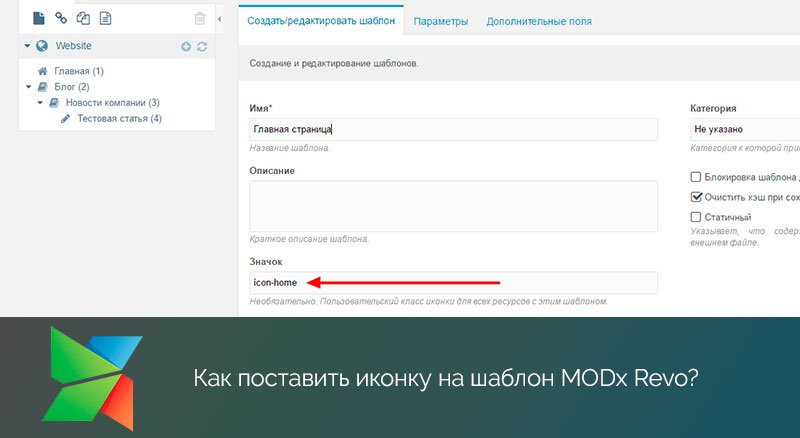Click the Описание field label
This screenshot has height=438, width=800.
click(272, 171)
